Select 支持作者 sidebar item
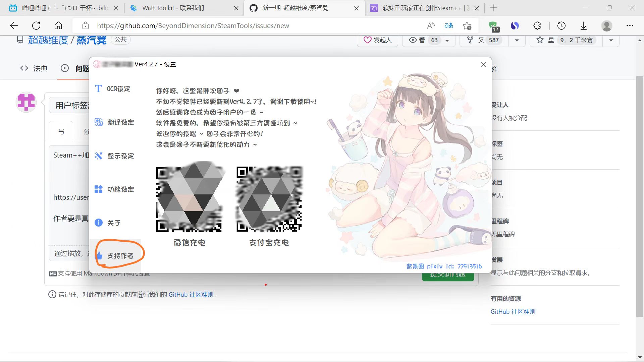This screenshot has width=644, height=362. 115,256
